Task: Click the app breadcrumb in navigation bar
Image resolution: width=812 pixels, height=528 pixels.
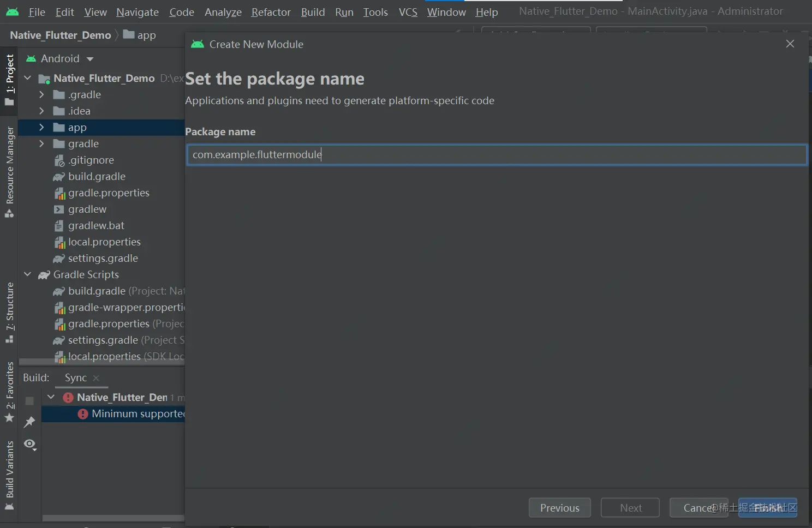Action: 140,35
